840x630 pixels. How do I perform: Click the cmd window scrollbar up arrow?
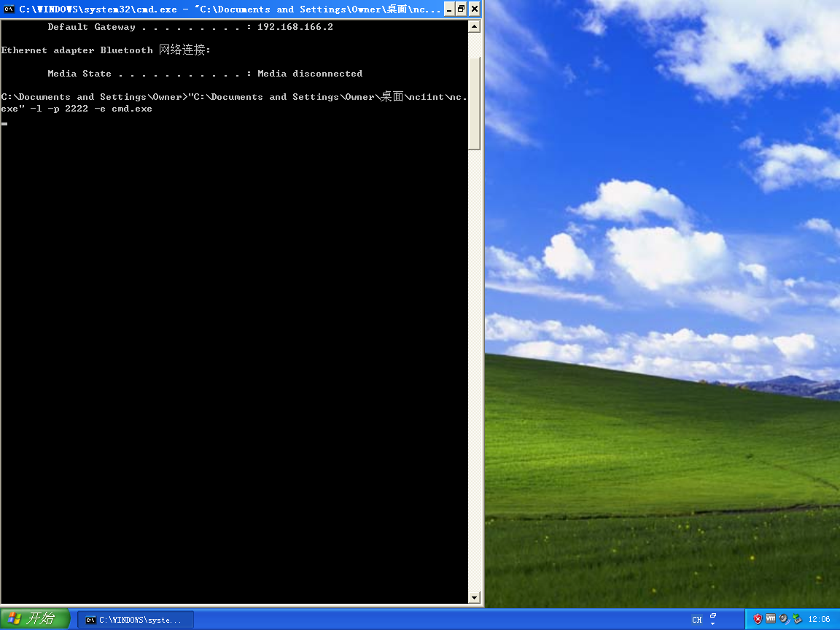pyautogui.click(x=474, y=26)
